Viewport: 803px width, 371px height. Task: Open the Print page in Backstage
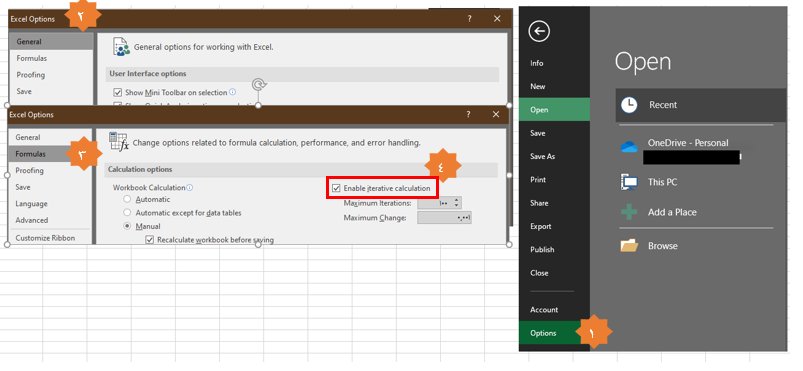coord(538,180)
